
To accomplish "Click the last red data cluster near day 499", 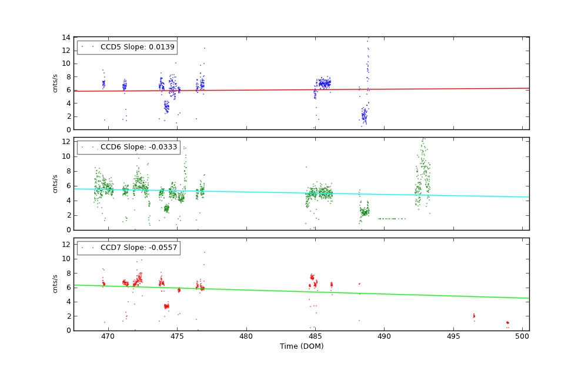I will coord(507,322).
